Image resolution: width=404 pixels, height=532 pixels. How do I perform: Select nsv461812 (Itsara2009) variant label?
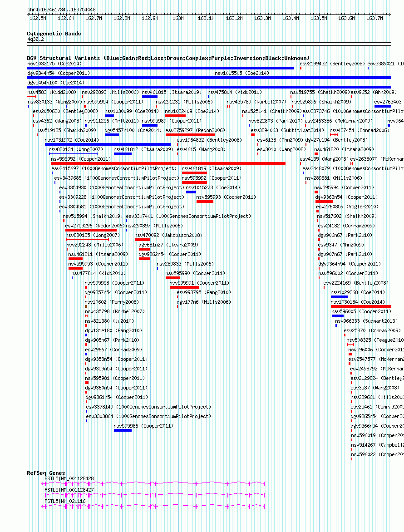point(143,149)
